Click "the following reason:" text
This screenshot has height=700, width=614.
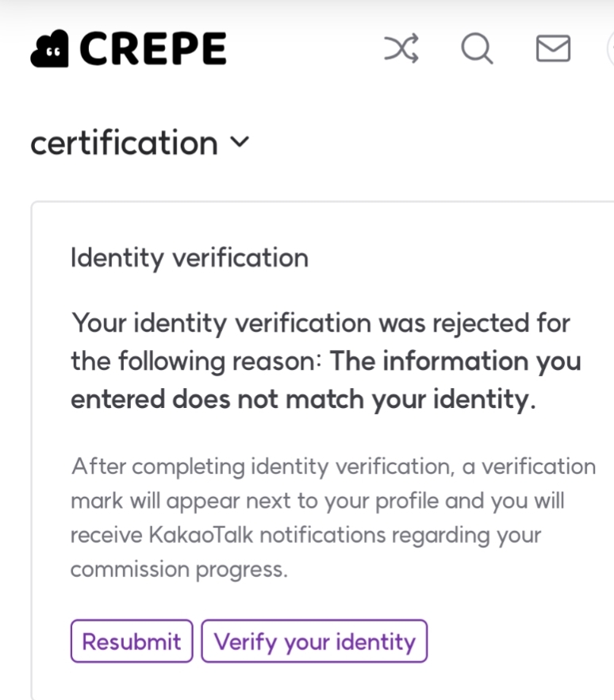195,362
